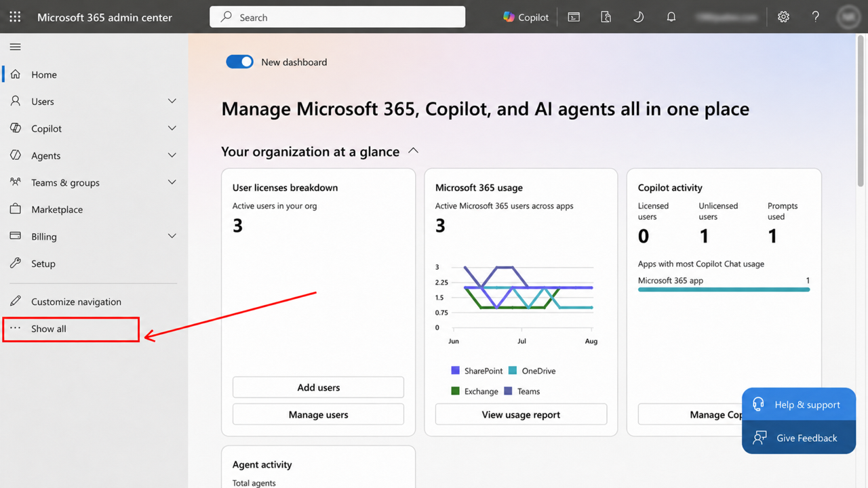The image size is (868, 488).
Task: Click the Copilot header button label
Action: tap(534, 18)
